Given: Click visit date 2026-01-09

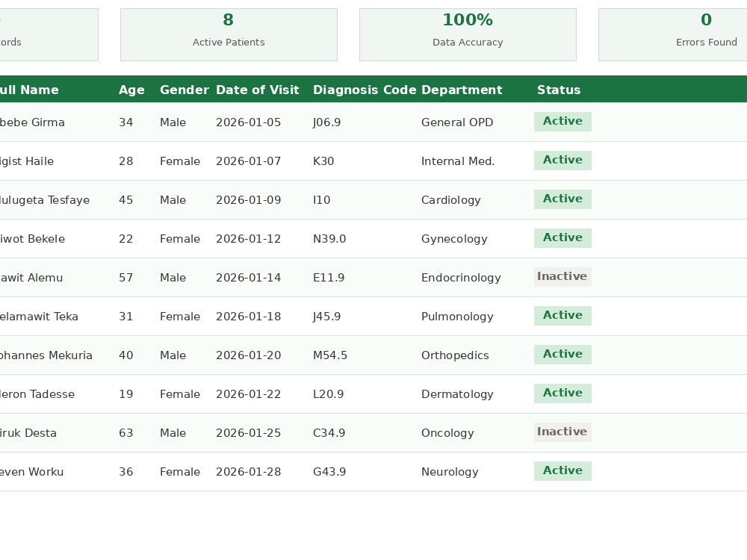Looking at the screenshot, I should tap(248, 200).
